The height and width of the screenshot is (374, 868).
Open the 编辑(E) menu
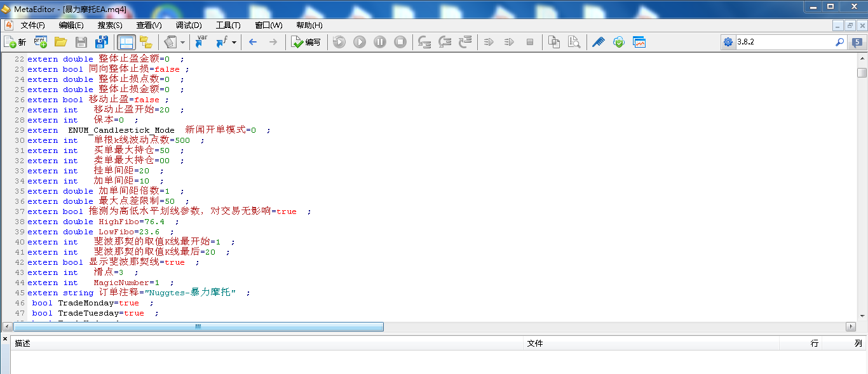[x=71, y=25]
